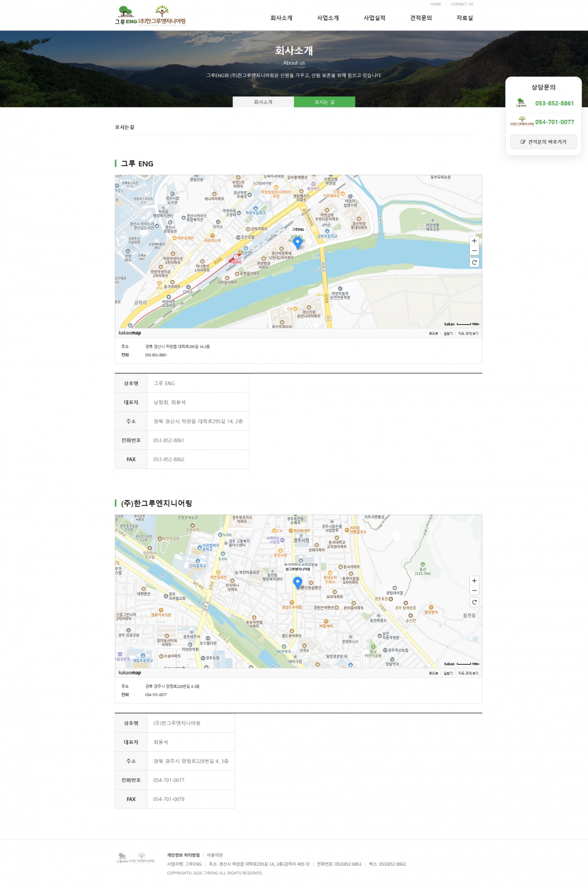
Task: Open the 사업소개 menu
Action: point(328,18)
